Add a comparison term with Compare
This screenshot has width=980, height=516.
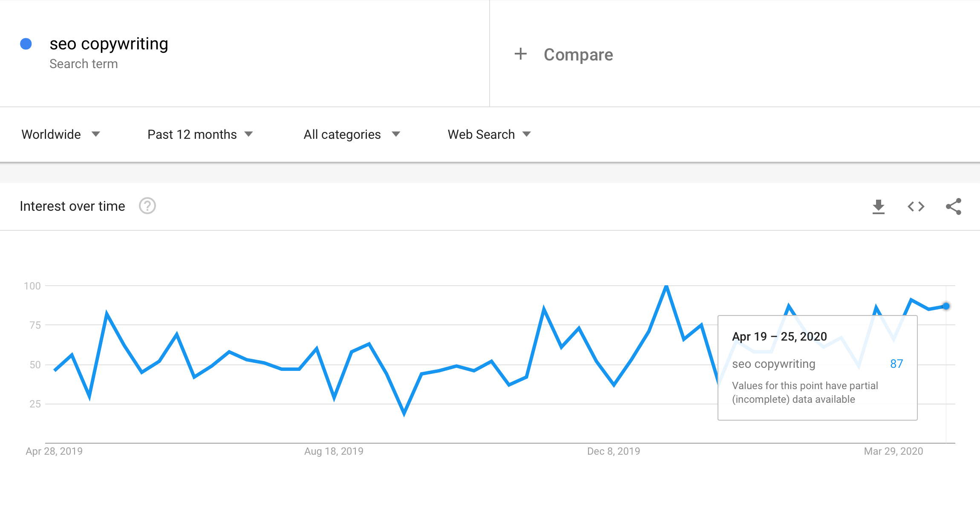pyautogui.click(x=578, y=54)
